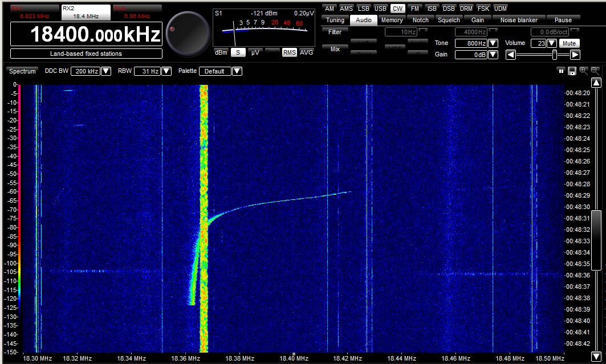Image resolution: width=606 pixels, height=364 pixels.
Task: Switch to receiver RX1
Action: pos(34,13)
